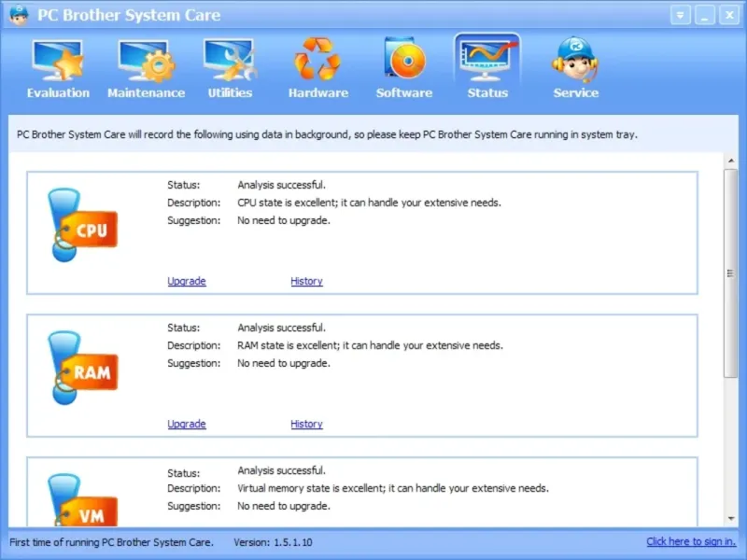Select the Utilities wrench monitor icon
The image size is (747, 560).
(x=230, y=60)
